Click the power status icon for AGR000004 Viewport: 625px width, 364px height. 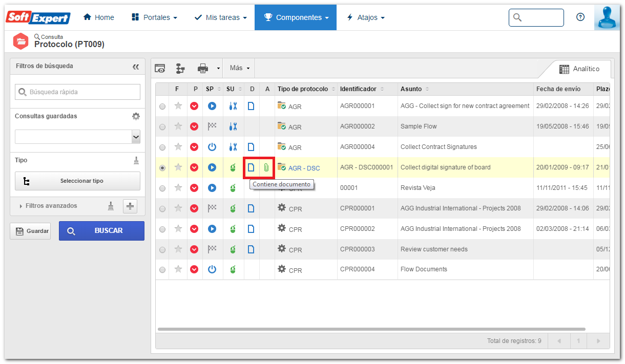click(212, 147)
